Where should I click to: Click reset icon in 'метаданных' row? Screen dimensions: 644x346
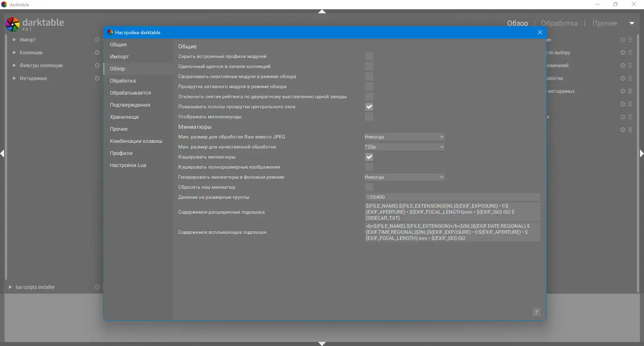click(x=623, y=91)
